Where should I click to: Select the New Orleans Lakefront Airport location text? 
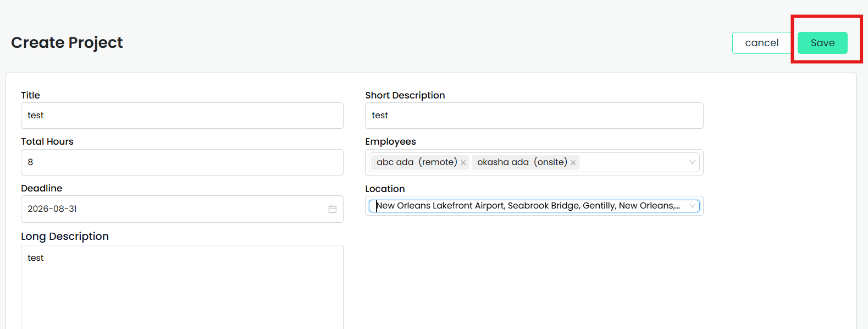[528, 206]
